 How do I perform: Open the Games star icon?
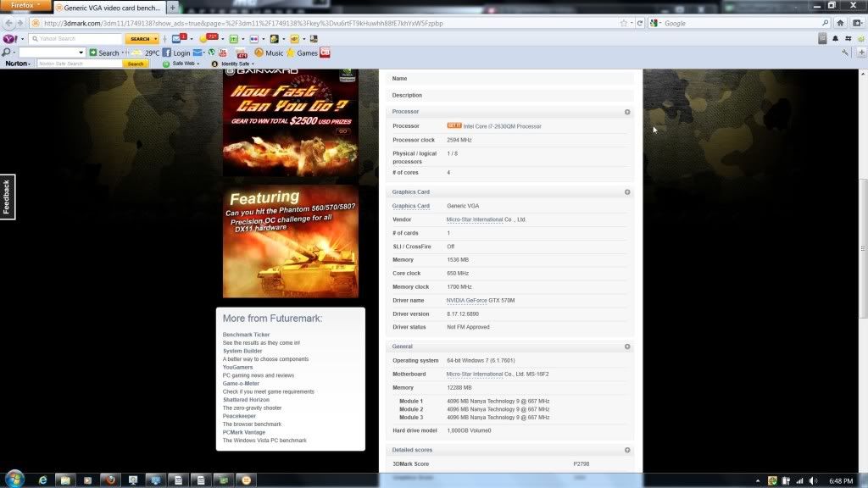291,53
